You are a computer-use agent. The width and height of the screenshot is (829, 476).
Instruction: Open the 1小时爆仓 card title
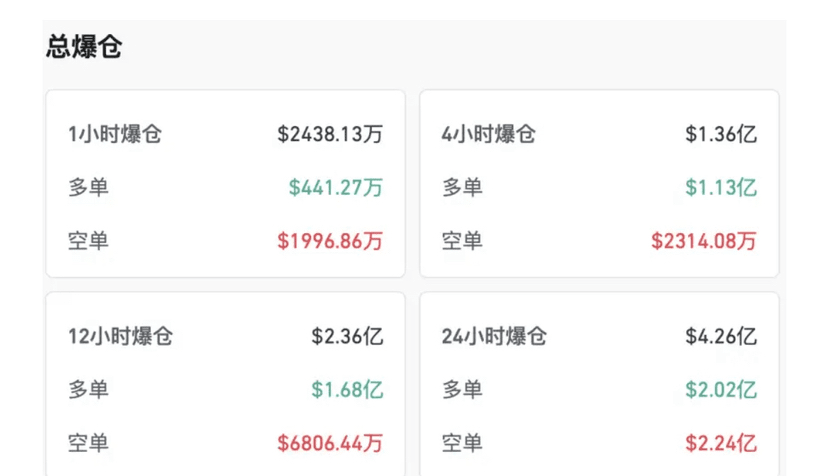click(x=115, y=134)
